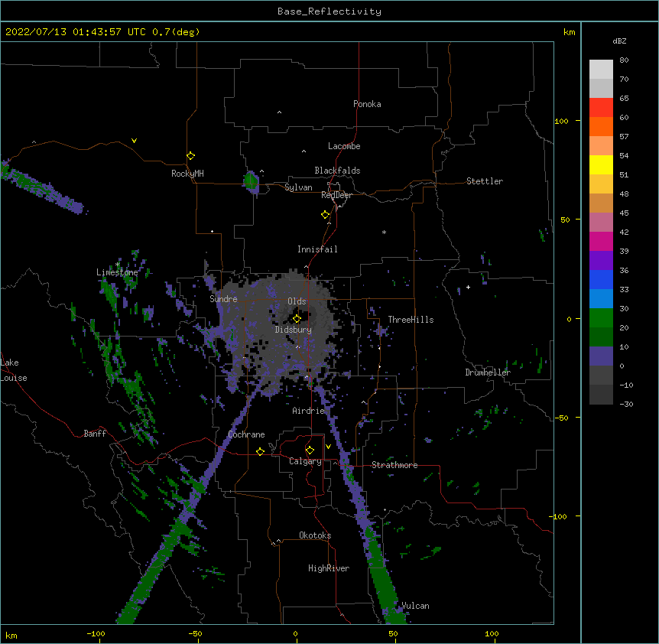
Task: Click the Innisfail town label
Action: point(317,249)
